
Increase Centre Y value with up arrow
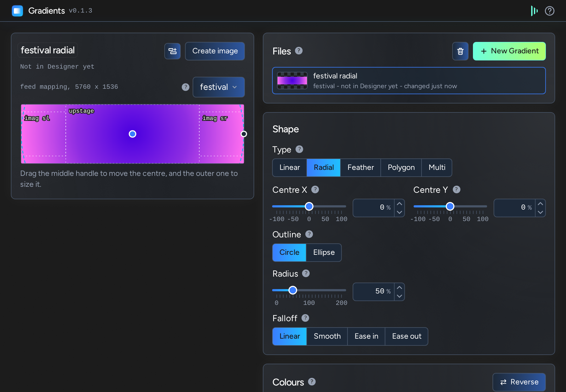pos(540,204)
